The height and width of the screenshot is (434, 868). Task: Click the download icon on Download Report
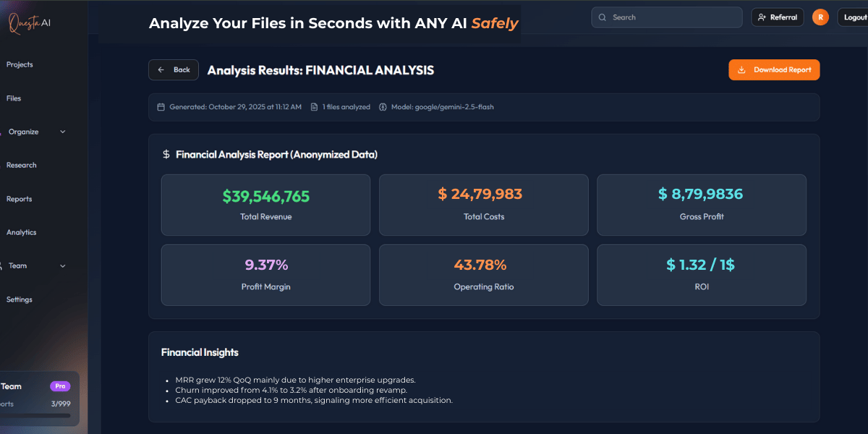point(741,70)
